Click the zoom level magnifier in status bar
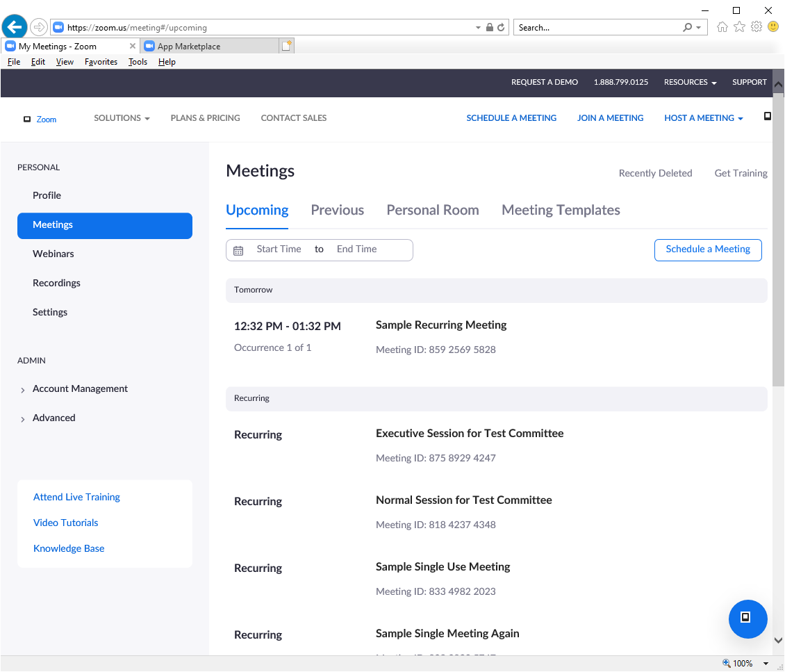This screenshot has height=672, width=785. (727, 663)
